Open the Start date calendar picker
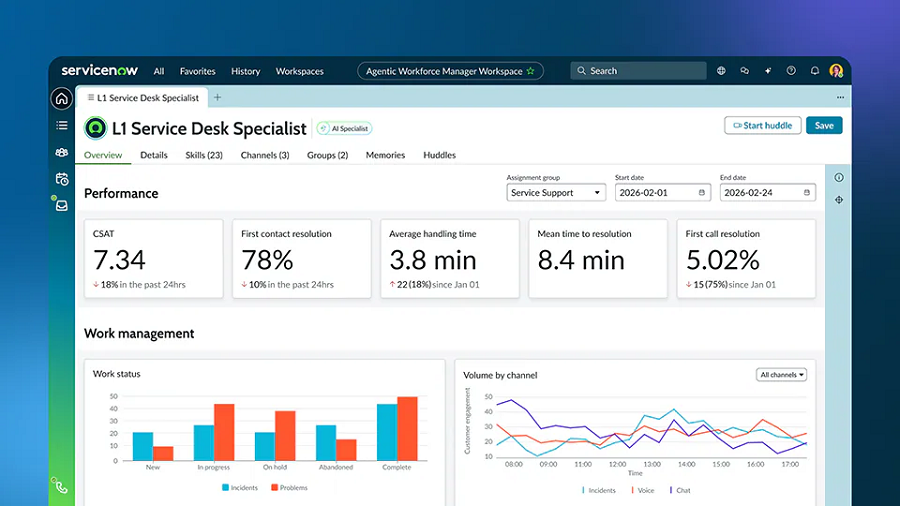The height and width of the screenshot is (506, 900). point(701,193)
